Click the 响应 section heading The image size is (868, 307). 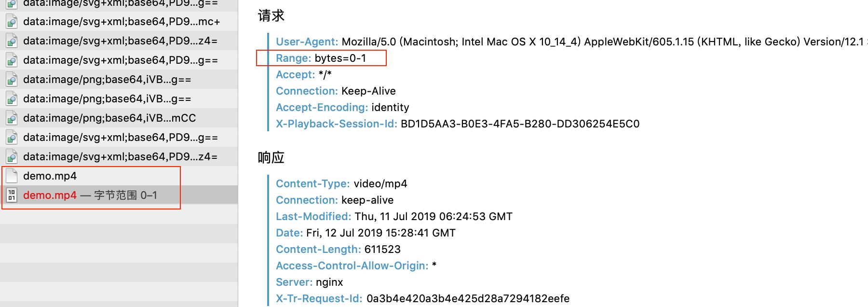pos(271,157)
